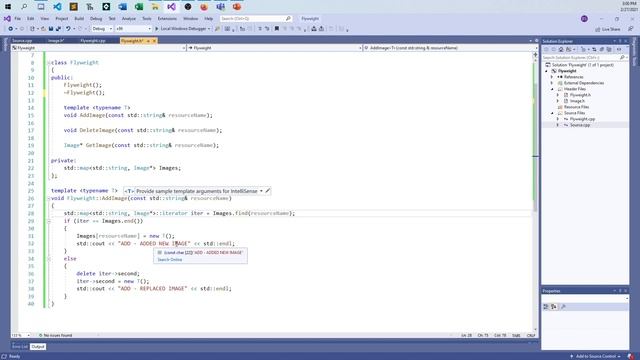
Task: Select Resource Files folder in Solution Explorer
Action: click(x=576, y=107)
